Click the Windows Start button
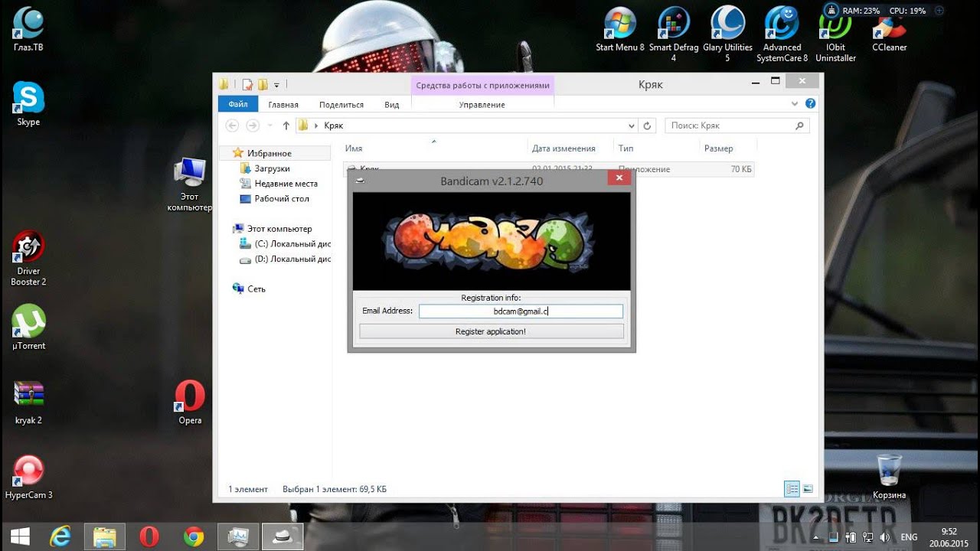The width and height of the screenshot is (980, 551). [x=19, y=536]
